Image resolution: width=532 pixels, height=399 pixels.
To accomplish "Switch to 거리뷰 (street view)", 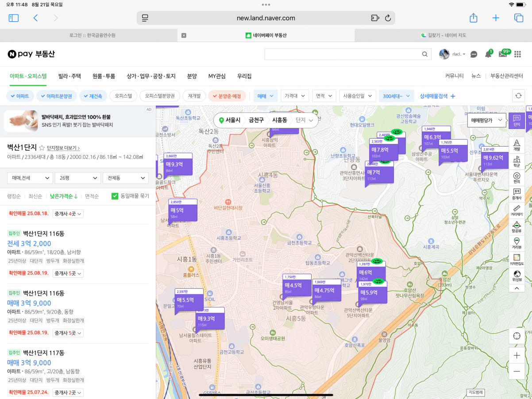I will pyautogui.click(x=517, y=243).
